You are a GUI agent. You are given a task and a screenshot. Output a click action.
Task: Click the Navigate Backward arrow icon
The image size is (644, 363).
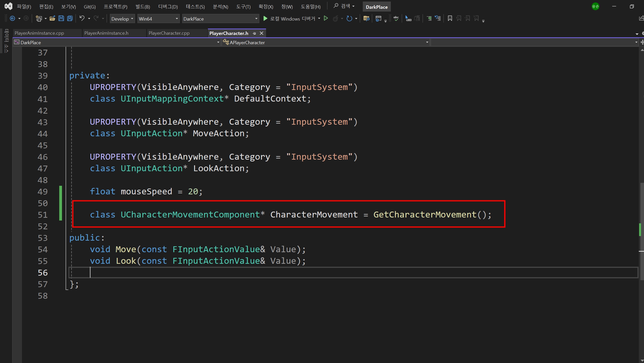pos(12,19)
